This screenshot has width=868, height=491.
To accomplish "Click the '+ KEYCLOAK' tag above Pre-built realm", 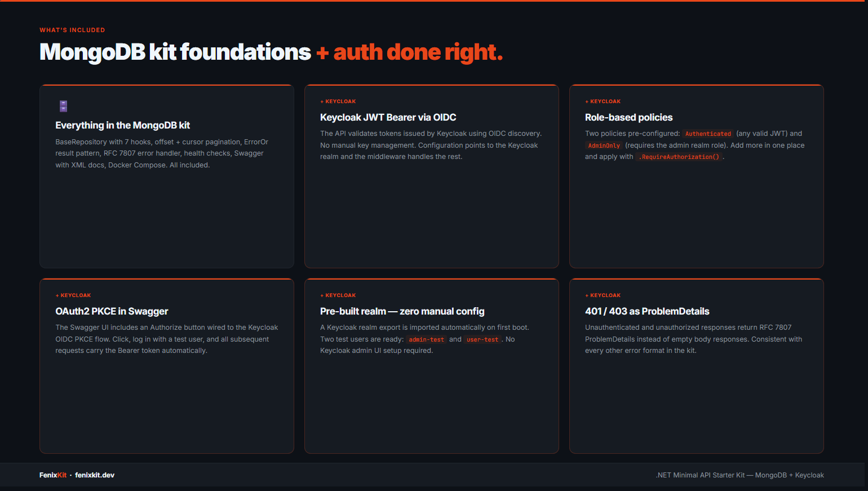I will pyautogui.click(x=338, y=295).
